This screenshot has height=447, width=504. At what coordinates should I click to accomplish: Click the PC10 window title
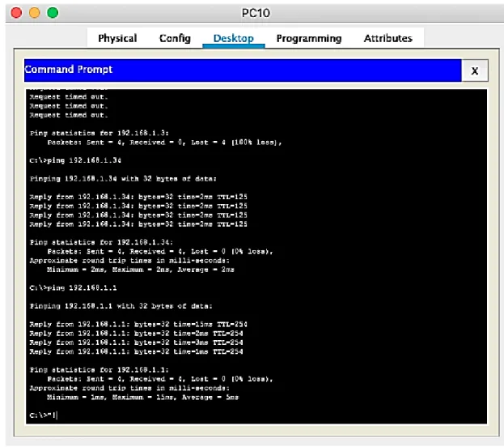tap(256, 13)
